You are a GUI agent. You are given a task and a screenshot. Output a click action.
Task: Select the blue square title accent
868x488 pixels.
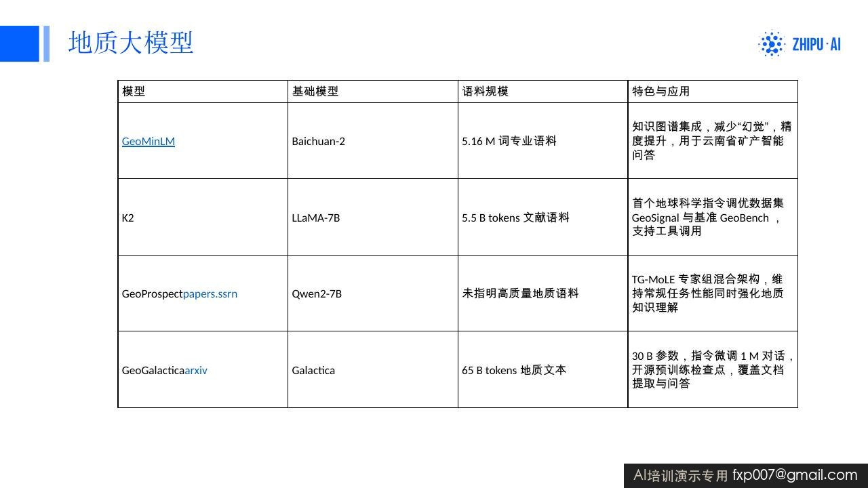[20, 43]
